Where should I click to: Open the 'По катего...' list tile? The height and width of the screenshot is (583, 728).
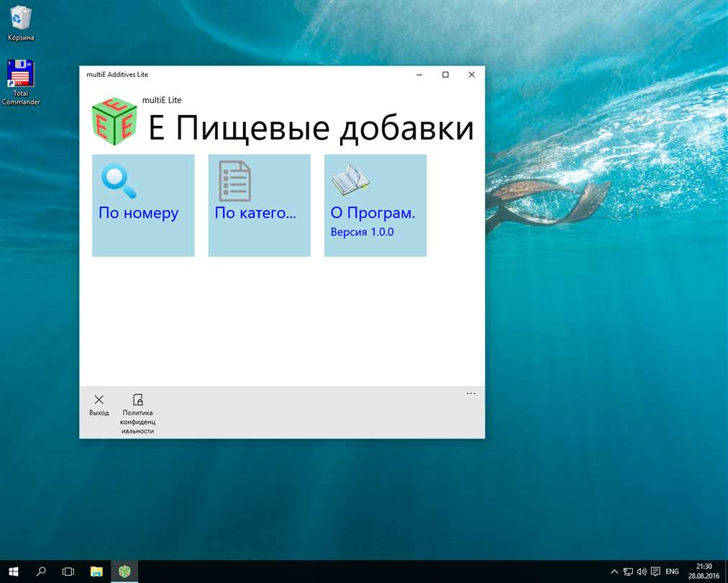pos(259,205)
